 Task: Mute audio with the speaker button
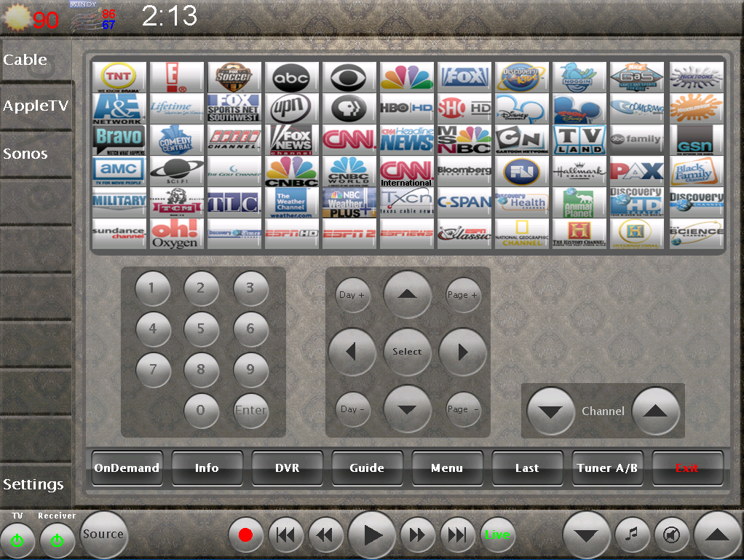click(671, 535)
